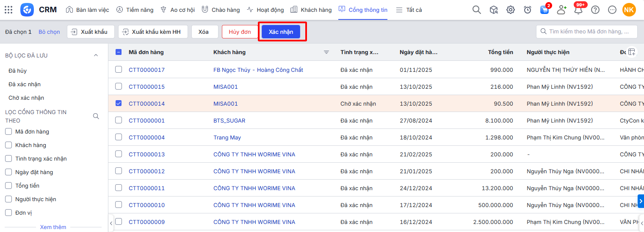Open notifications bell icon
The height and width of the screenshot is (232, 644).
tap(578, 10)
